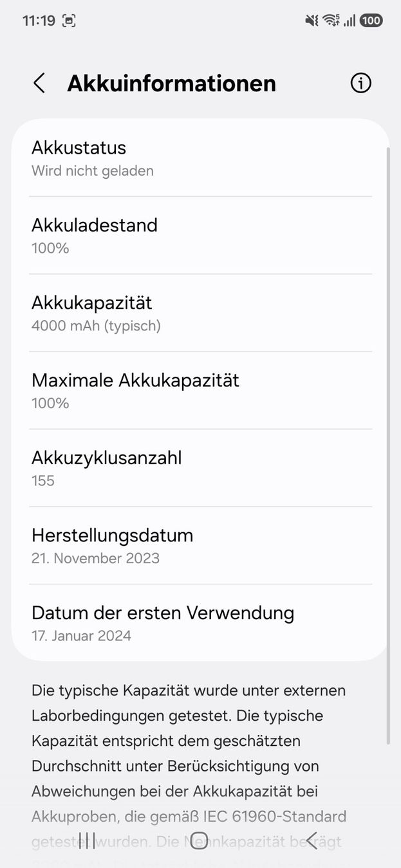Select the Akkustatus entry
This screenshot has height=868, width=401.
click(x=200, y=158)
